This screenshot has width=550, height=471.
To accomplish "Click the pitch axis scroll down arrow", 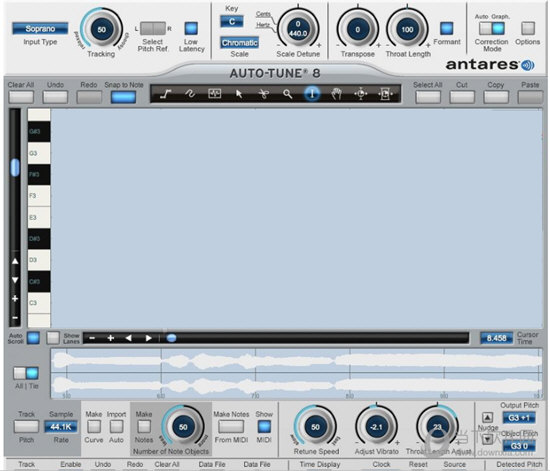I will (15, 280).
